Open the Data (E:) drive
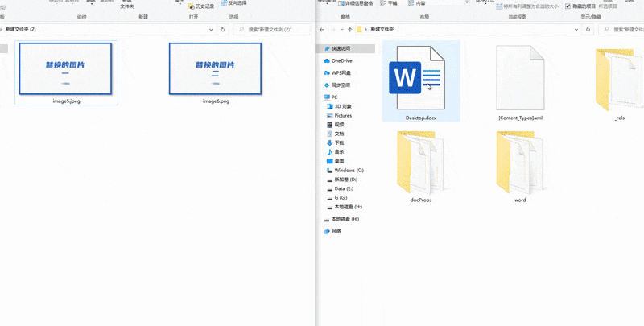Image resolution: width=644 pixels, height=326 pixels. click(x=341, y=188)
